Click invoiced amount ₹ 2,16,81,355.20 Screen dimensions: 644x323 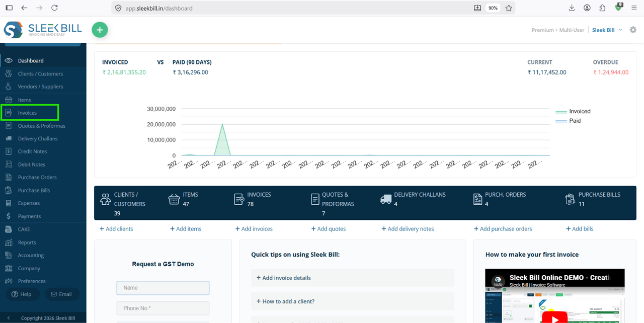click(x=124, y=72)
